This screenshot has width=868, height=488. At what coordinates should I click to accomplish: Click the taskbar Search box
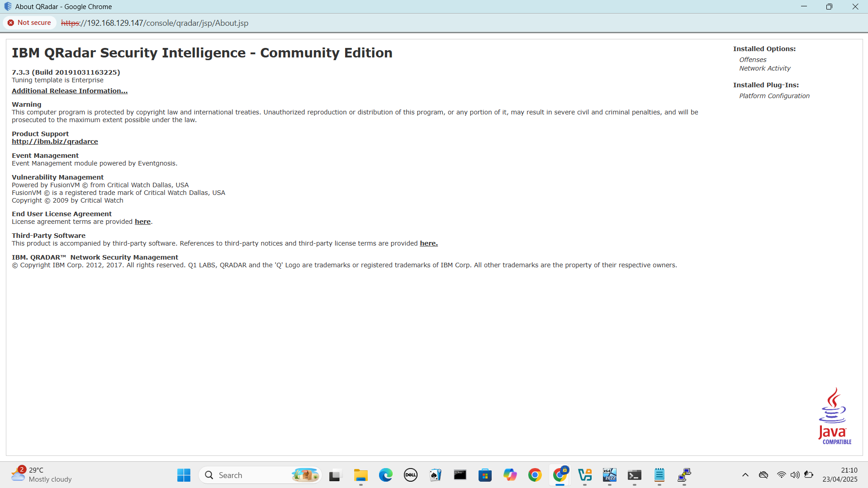coord(260,475)
